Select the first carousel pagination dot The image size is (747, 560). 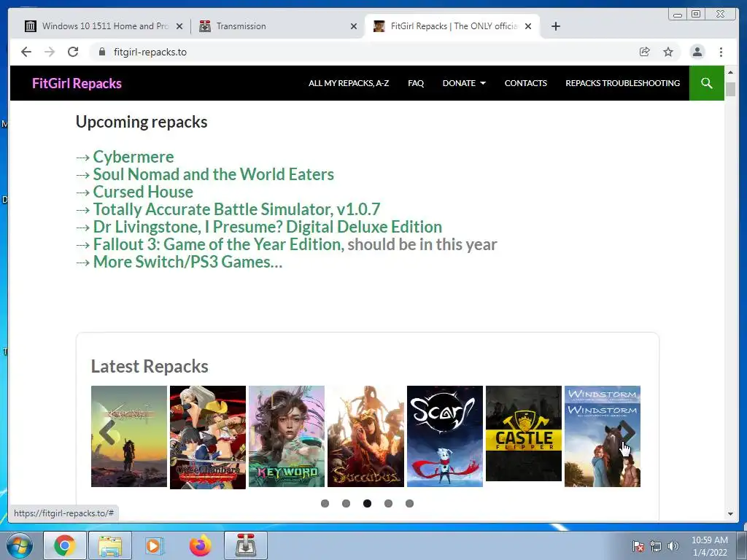(x=325, y=503)
